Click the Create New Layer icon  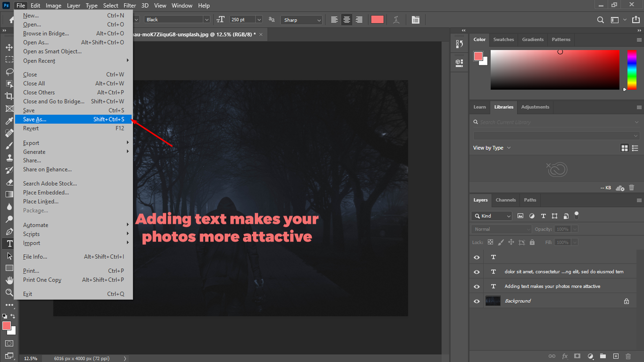[615, 356]
